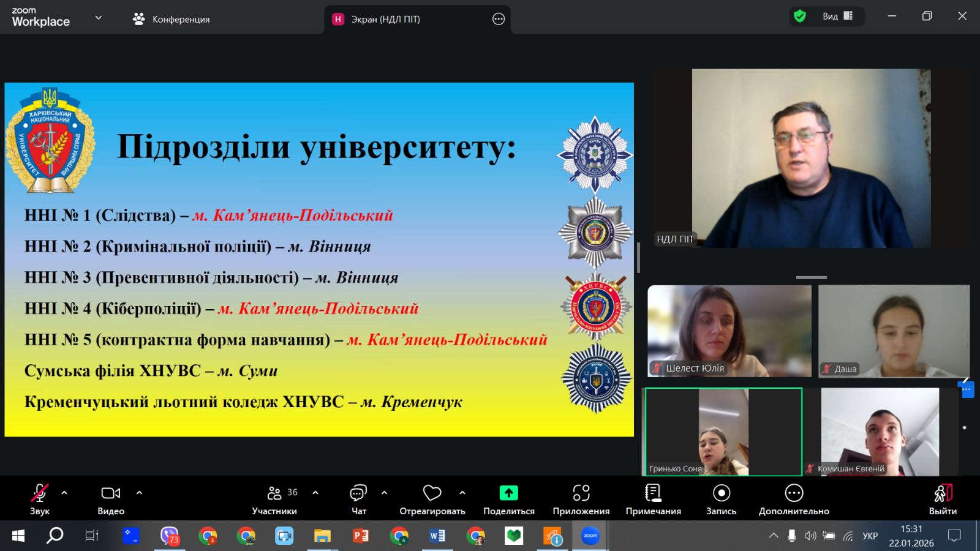Click the Отреагировать reactions heart icon
This screenshot has width=980, height=551.
click(432, 493)
